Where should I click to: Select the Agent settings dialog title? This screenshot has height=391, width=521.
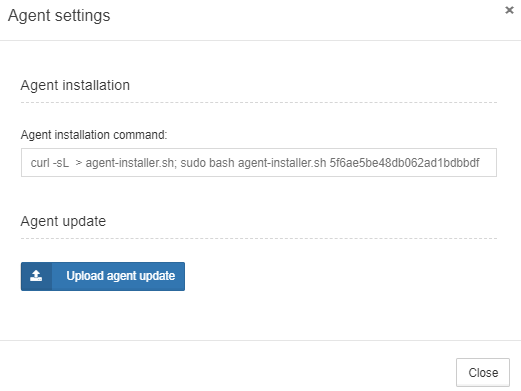coord(59,16)
